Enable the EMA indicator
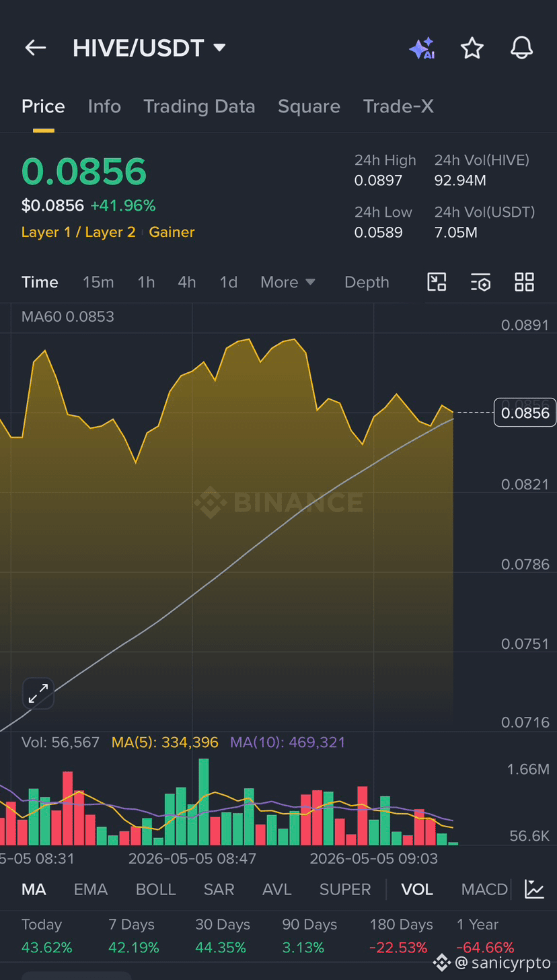Screen dimensions: 557x980 [x=91, y=889]
